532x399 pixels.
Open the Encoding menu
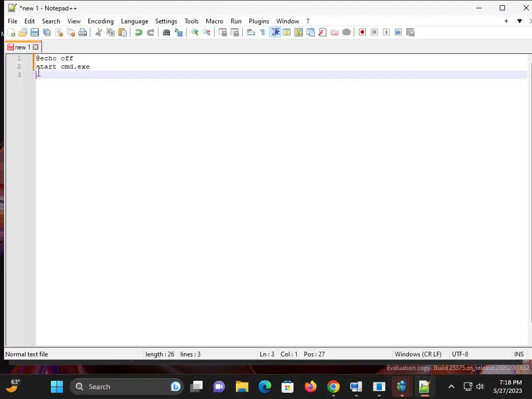[x=101, y=21]
